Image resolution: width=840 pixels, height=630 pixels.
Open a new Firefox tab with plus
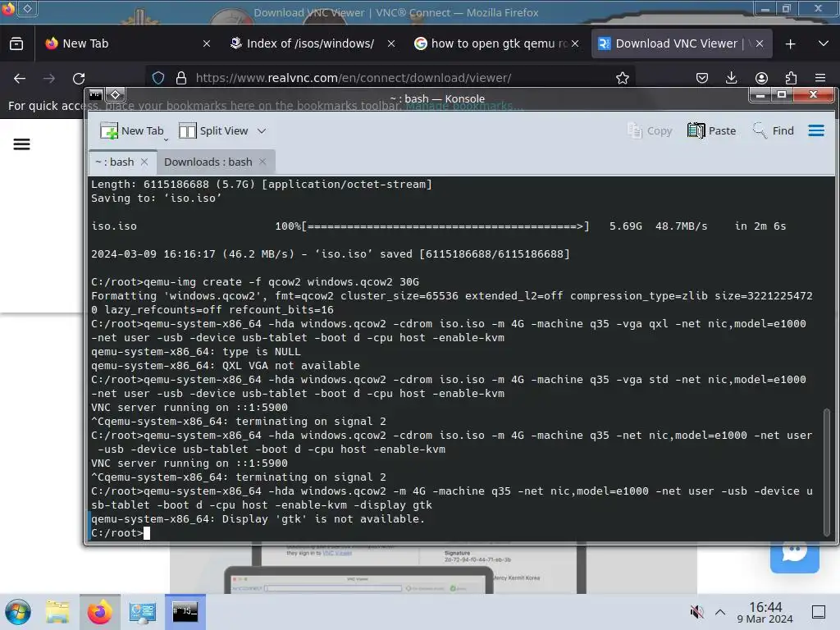coord(790,44)
